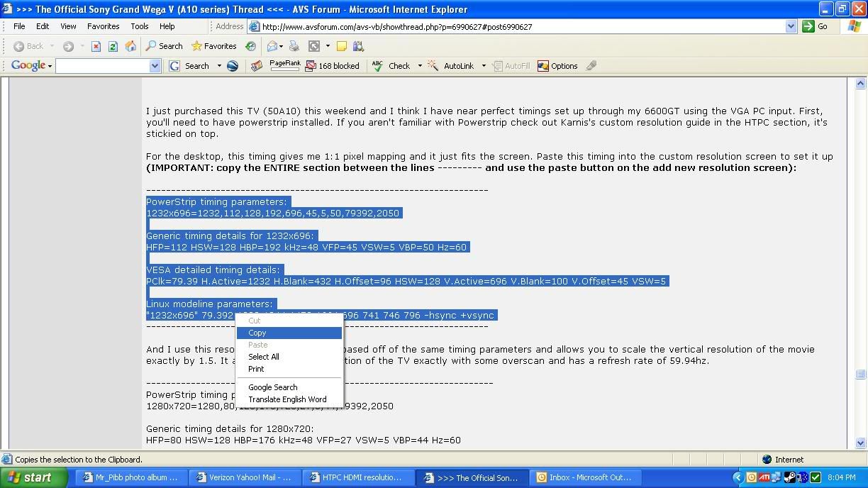Viewport: 868px width, 488px height.
Task: Expand the AutoLink dropdown arrow
Action: click(484, 66)
